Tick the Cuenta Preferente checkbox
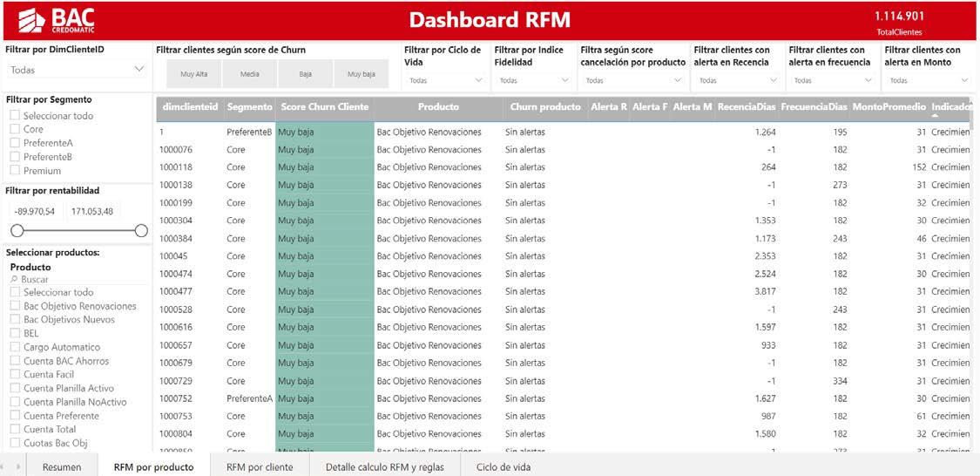The width and height of the screenshot is (980, 476). pos(15,416)
